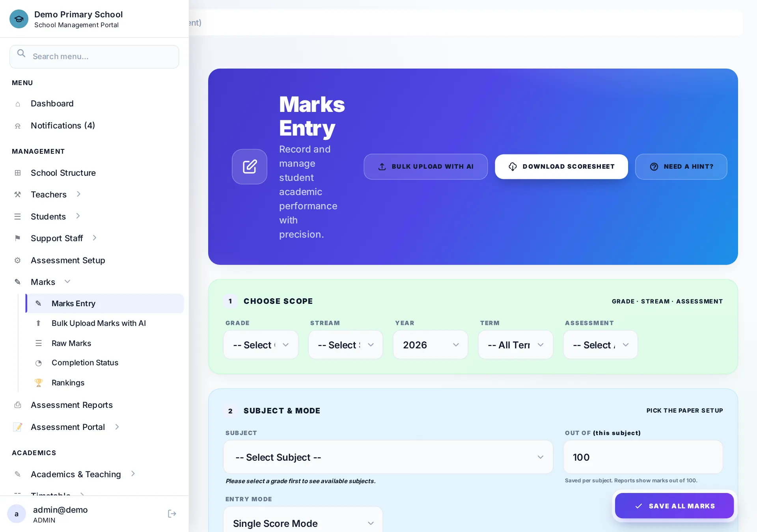Screen dimensions: 757x532
Task: Click the Completion Status pie icon
Action: (38, 363)
